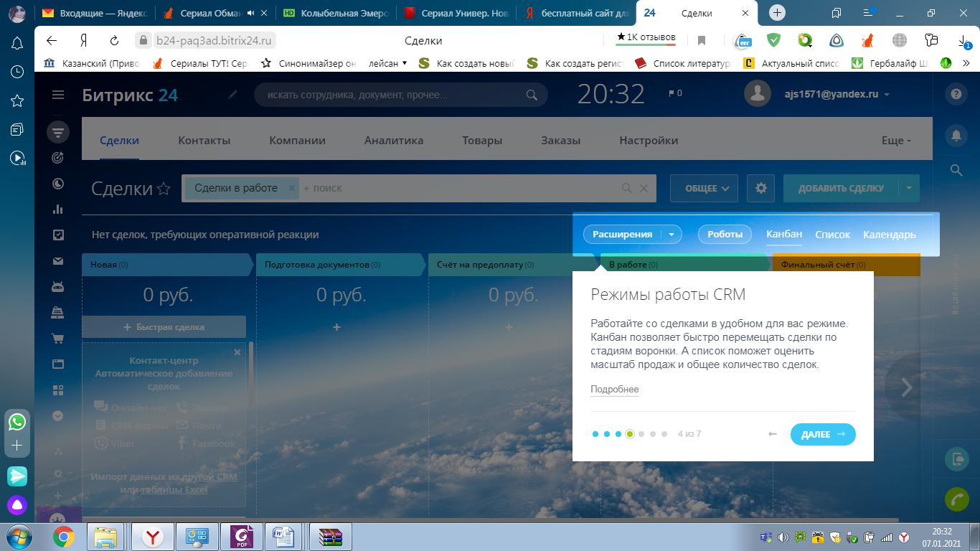Image resolution: width=980 pixels, height=551 pixels.
Task: Expand the sidebar round chevron-down icon
Action: (x=58, y=415)
